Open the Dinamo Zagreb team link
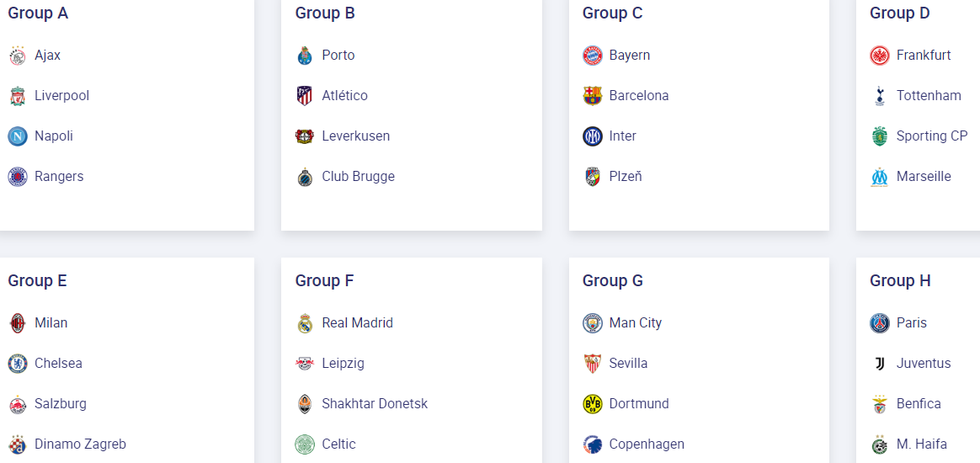 (x=80, y=444)
